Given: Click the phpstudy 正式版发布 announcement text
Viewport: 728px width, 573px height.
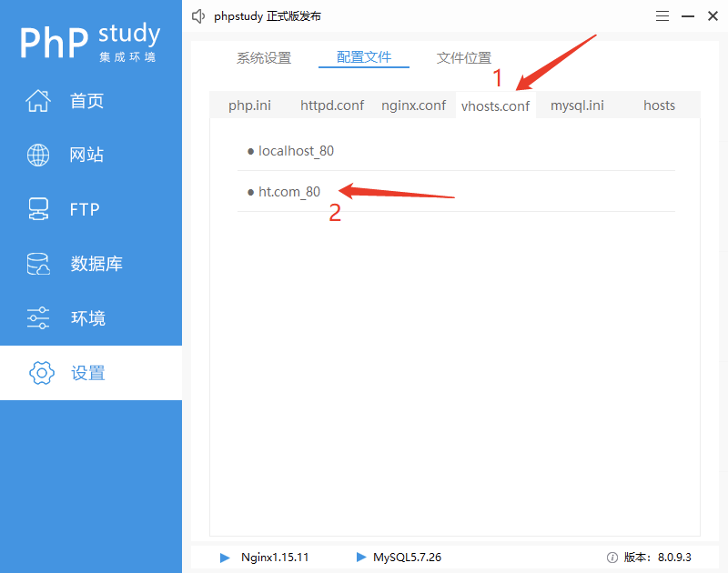Looking at the screenshot, I should coord(268,16).
